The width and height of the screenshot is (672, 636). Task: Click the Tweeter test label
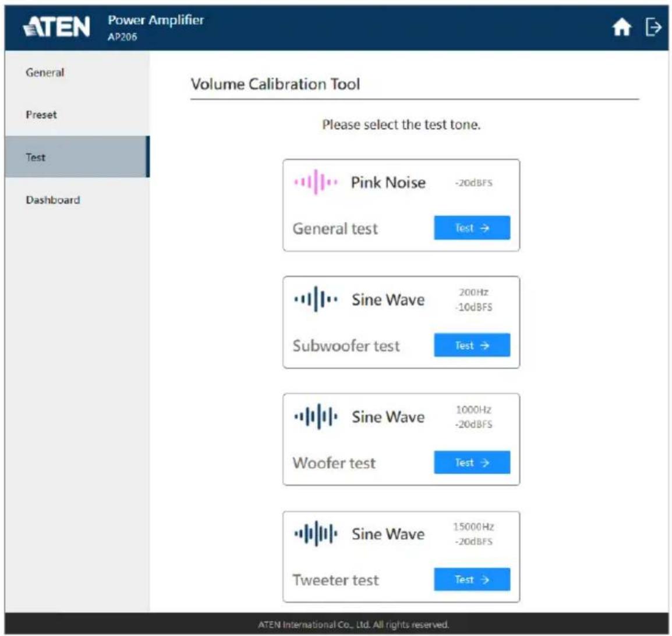click(335, 580)
